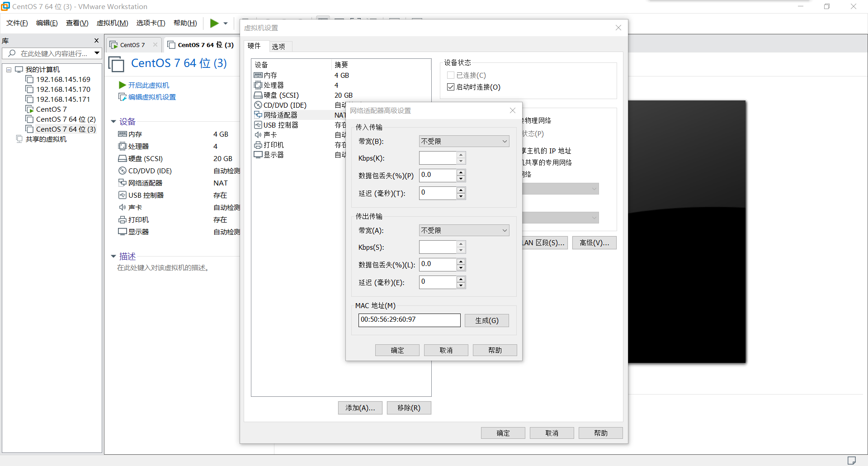Screen dimensions: 868x466
Task: Select 处理器 icon in settings device list
Action: coord(258,86)
